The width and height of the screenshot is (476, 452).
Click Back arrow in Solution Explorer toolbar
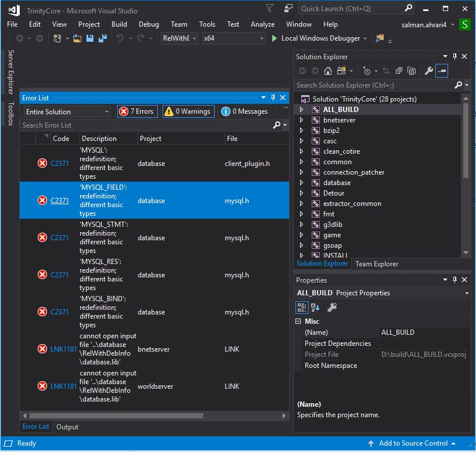[302, 71]
